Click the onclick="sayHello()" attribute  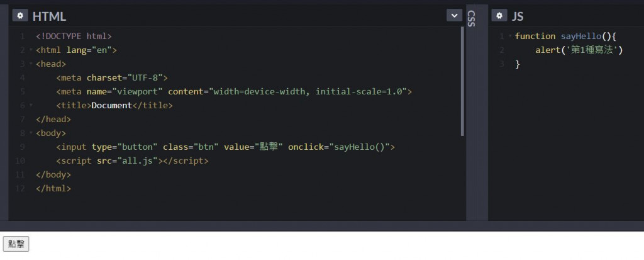339,147
